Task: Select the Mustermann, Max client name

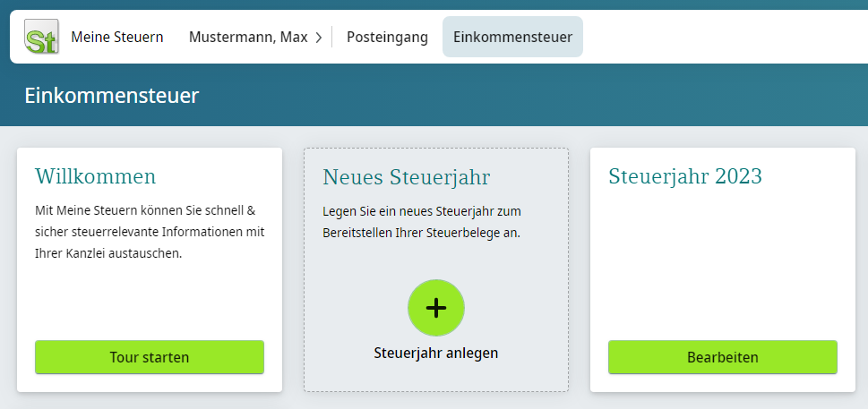Action: (x=247, y=37)
